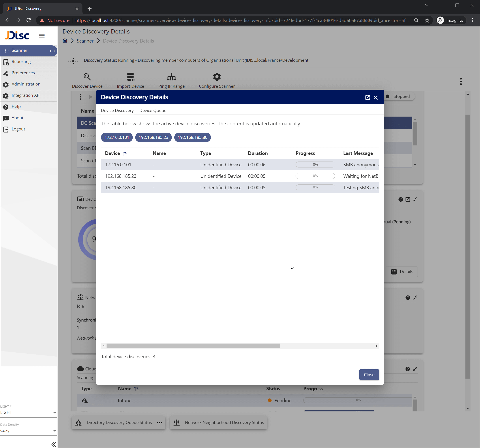Viewport: 480px width, 448px height.
Task: Click the Discover Device magnifier icon
Action: pyautogui.click(x=87, y=77)
